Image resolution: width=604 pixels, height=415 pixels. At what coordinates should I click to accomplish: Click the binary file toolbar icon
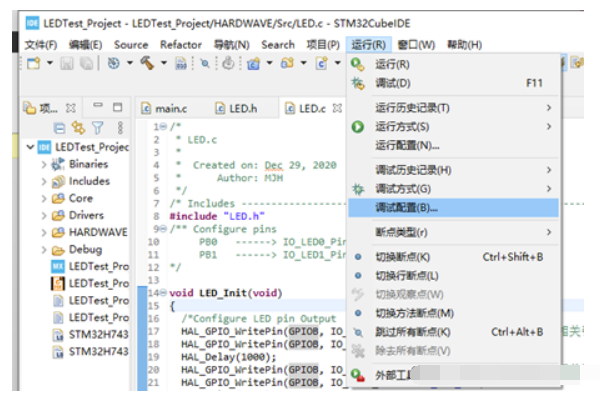coord(181,63)
